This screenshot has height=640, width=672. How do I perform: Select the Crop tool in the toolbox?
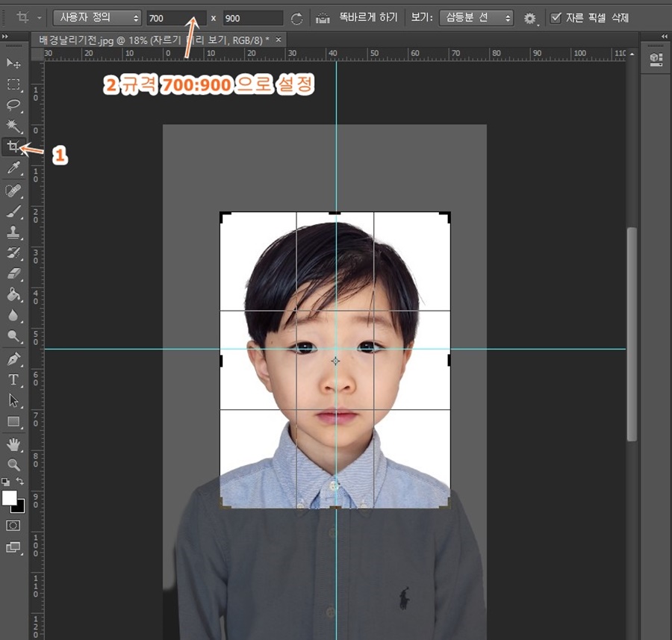click(13, 147)
